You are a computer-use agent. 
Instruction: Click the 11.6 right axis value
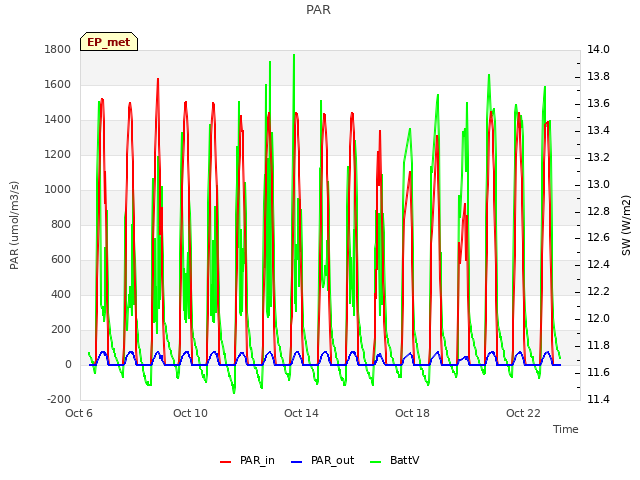(598, 372)
